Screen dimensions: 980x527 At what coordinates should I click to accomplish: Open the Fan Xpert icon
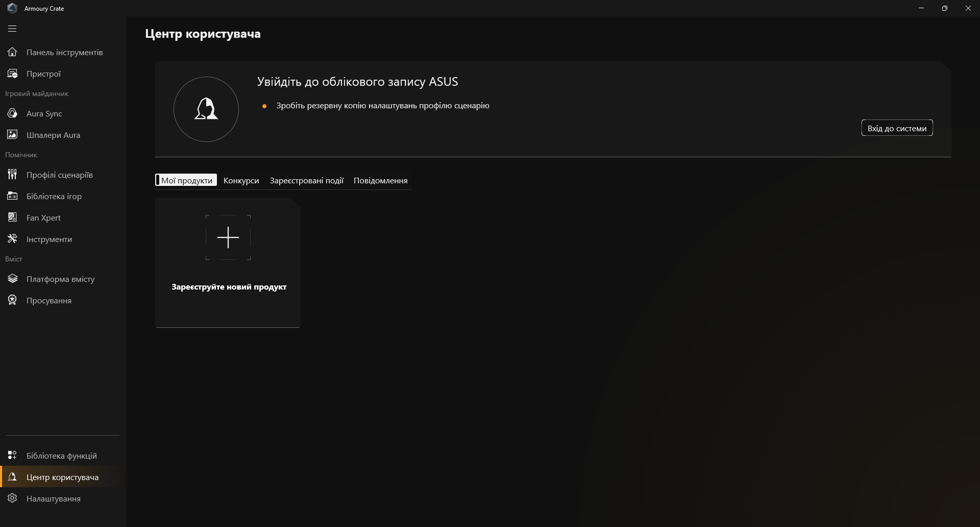pos(12,218)
